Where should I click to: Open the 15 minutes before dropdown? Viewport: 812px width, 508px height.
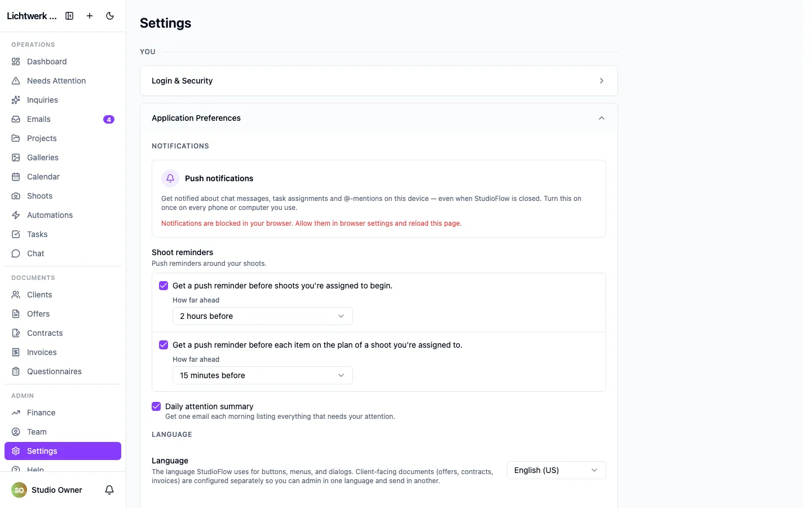(x=263, y=375)
